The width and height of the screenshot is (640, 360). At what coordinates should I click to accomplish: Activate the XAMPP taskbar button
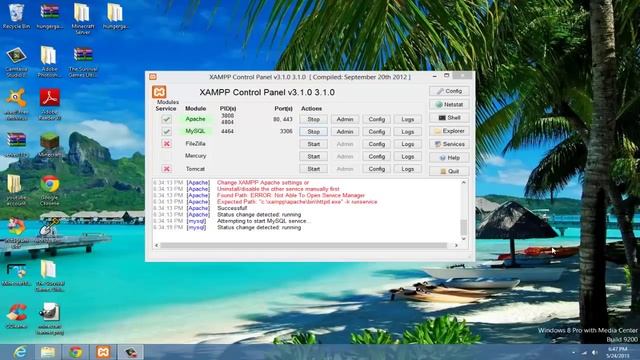[103, 352]
